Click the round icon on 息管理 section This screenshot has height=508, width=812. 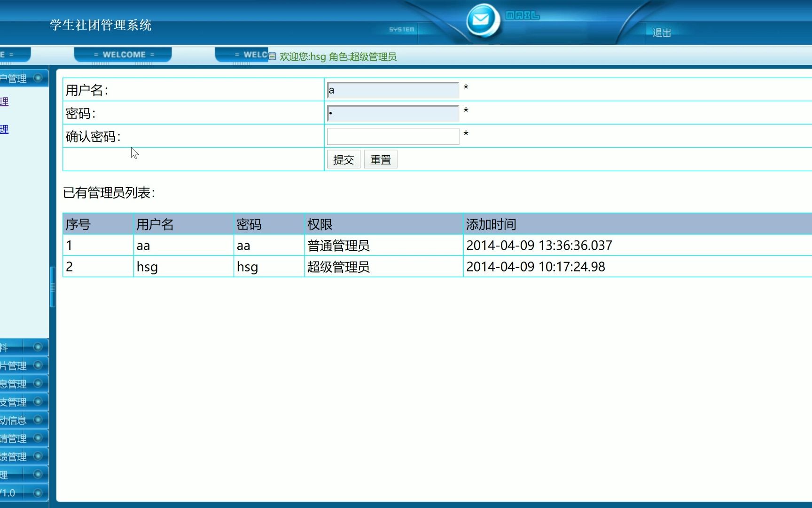tap(38, 383)
